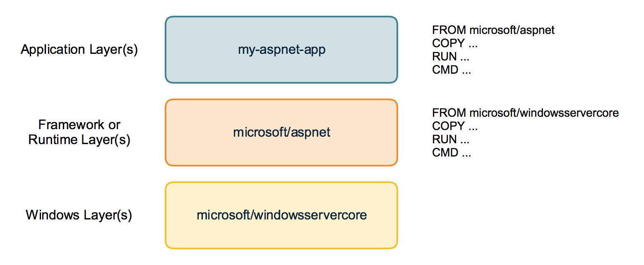644x265 pixels.
Task: Click the FROM microsoft/windowsservercore line
Action: coord(526,113)
